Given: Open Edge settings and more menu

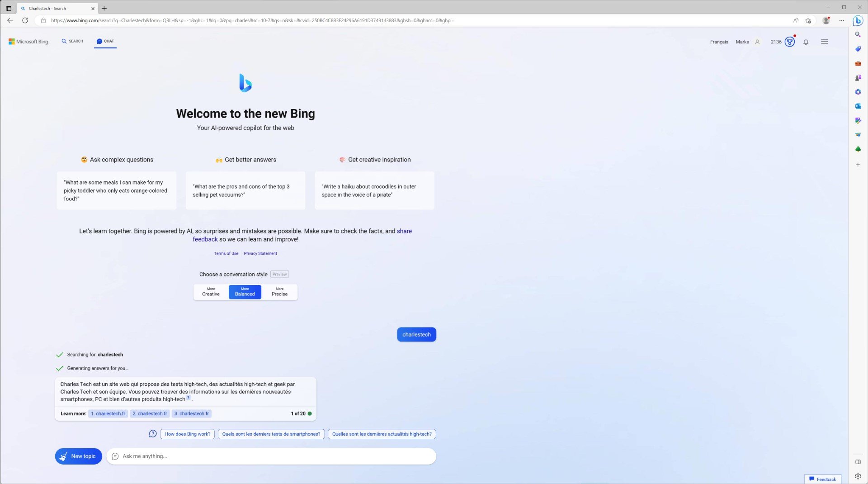Looking at the screenshot, I should click(x=841, y=20).
